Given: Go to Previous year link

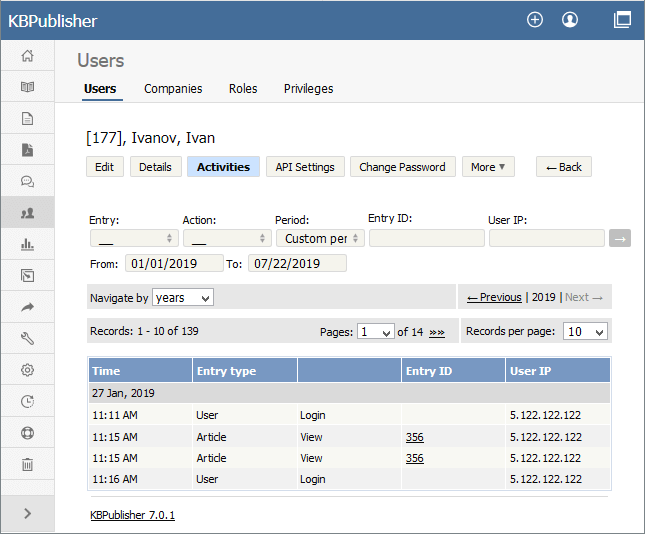Looking at the screenshot, I should click(x=494, y=297).
